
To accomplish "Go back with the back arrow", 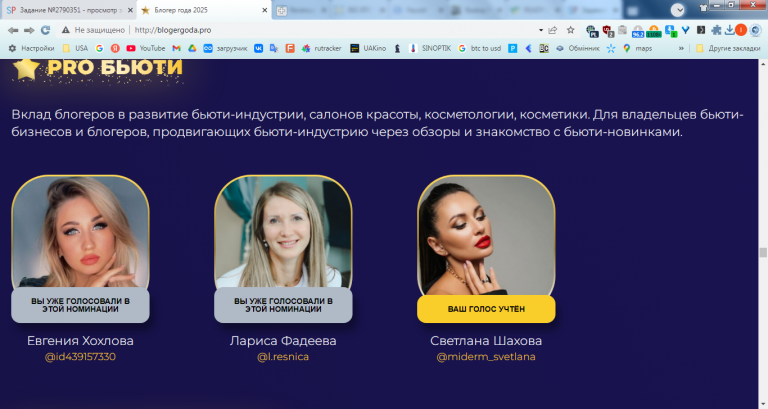I will 13,30.
